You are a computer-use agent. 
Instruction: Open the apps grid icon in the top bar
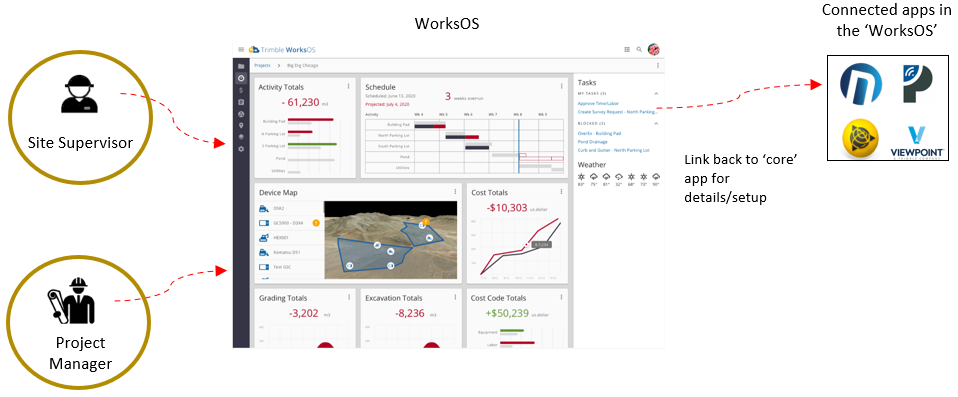627,49
